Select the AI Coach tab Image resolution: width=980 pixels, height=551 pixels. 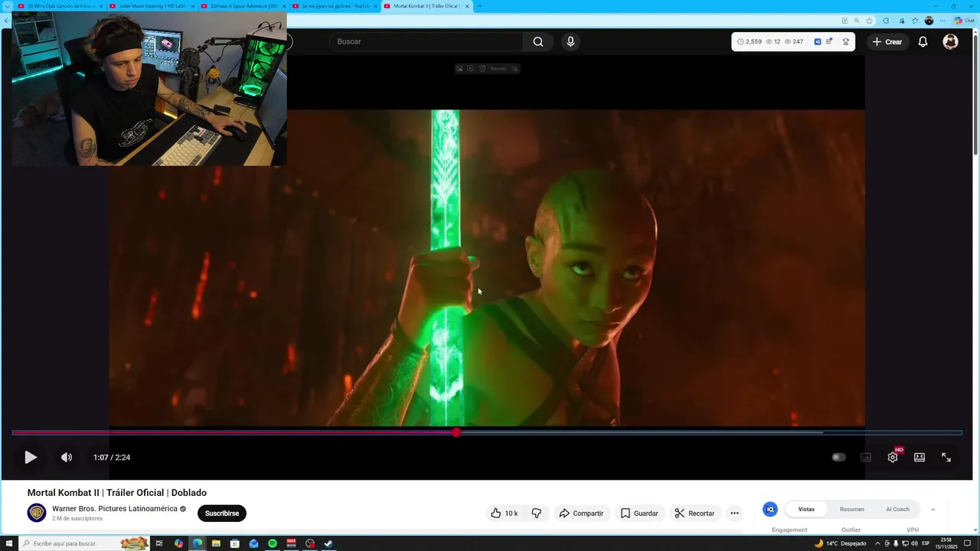click(897, 510)
